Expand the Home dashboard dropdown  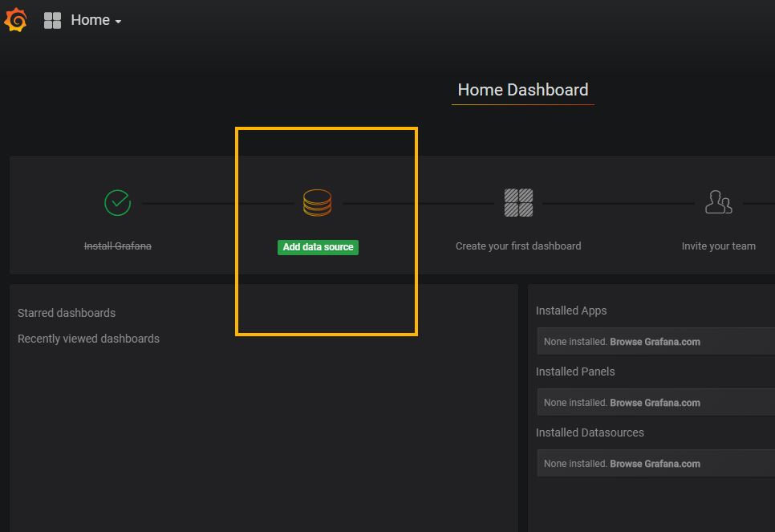(x=91, y=19)
